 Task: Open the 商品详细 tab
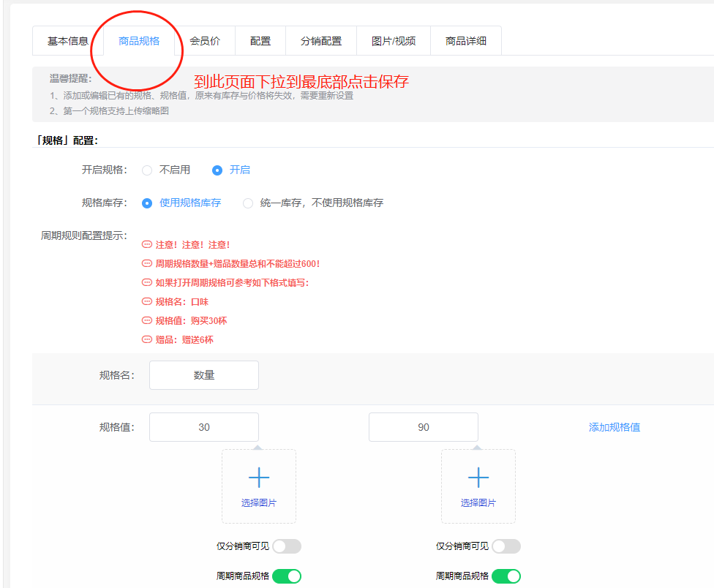pyautogui.click(x=466, y=41)
